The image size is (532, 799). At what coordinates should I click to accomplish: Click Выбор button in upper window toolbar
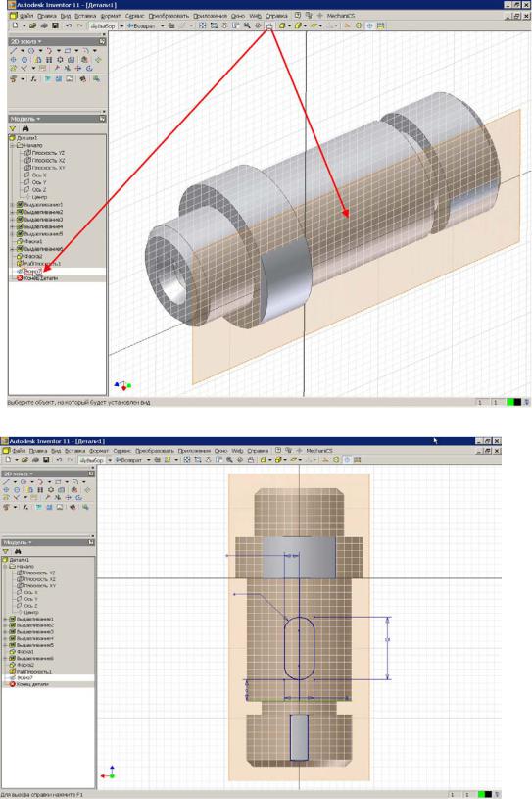[105, 25]
